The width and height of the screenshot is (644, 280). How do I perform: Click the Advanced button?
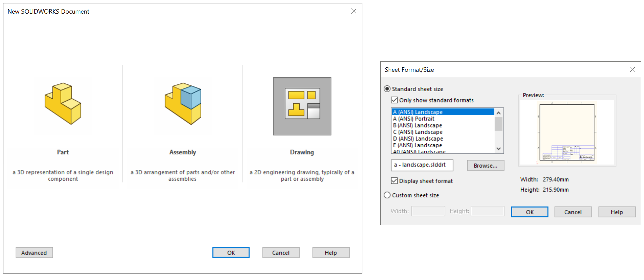click(x=34, y=253)
